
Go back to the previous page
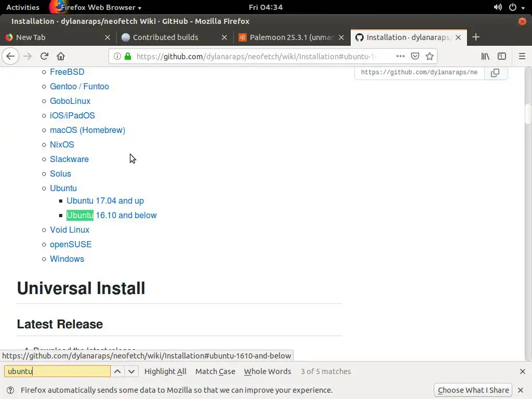10,56
